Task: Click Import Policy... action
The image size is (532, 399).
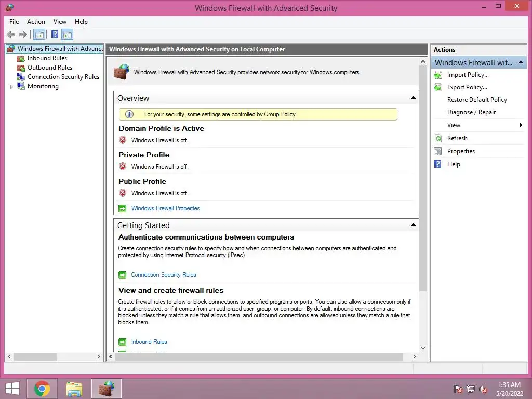Action: click(468, 75)
